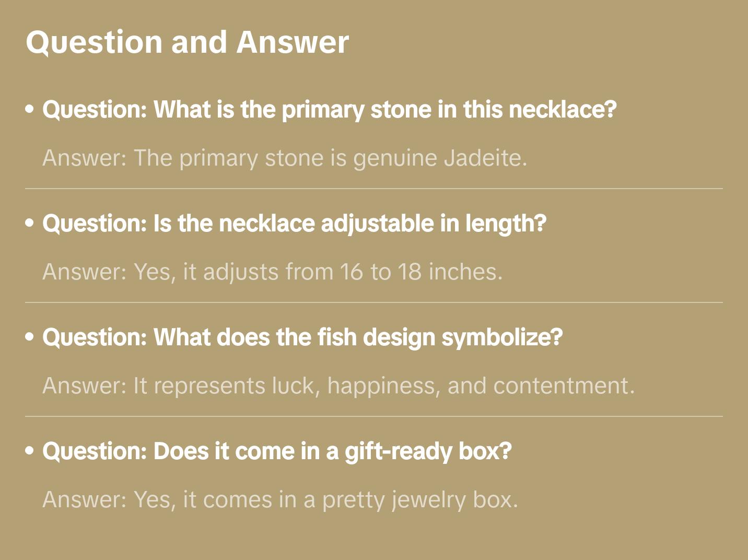The image size is (748, 560).
Task: Click the word "contentment" in the third answer
Action: pos(563,386)
